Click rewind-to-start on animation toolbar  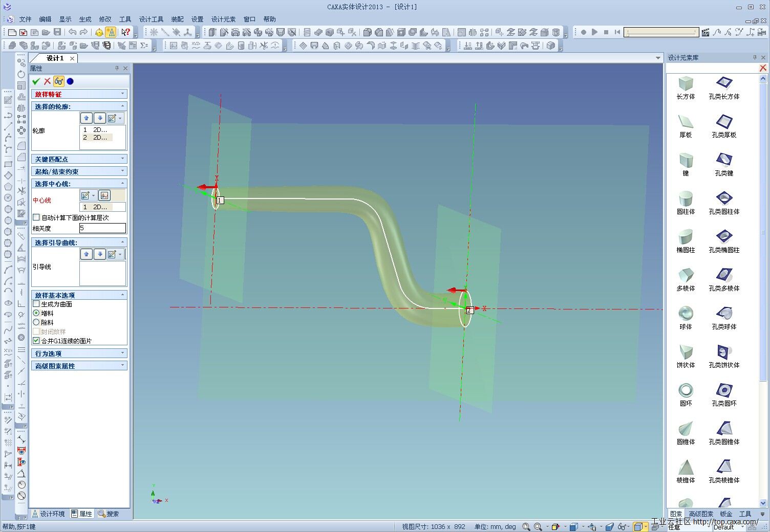click(x=617, y=32)
